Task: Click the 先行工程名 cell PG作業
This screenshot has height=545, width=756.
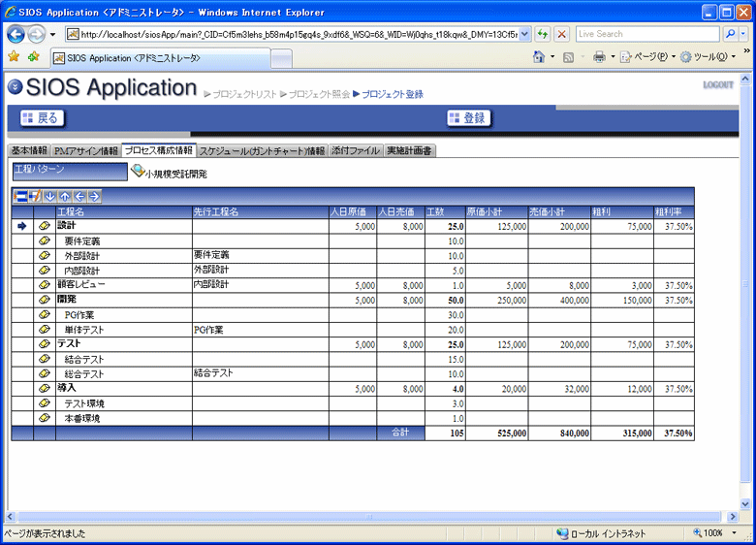Action: 261,330
